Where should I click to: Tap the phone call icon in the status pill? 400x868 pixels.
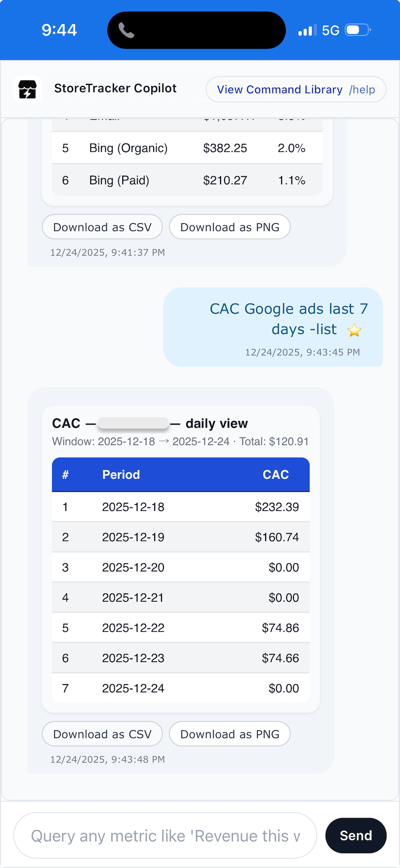(126, 31)
